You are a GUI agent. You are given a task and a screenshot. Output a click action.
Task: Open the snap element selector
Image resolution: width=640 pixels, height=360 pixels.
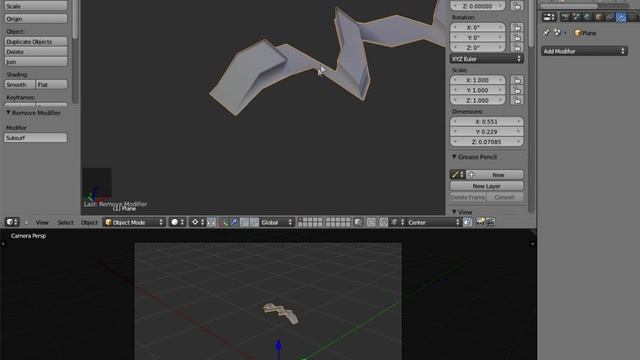[x=396, y=222]
